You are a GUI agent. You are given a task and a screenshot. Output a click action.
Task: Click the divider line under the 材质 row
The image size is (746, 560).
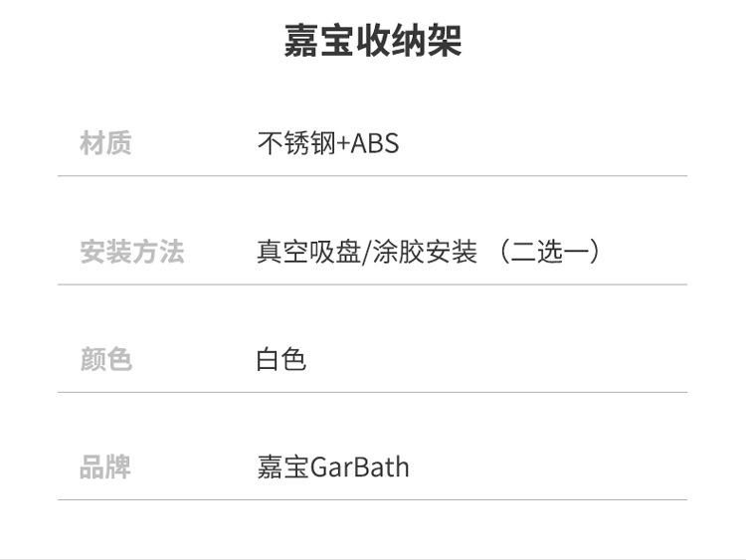(372, 176)
